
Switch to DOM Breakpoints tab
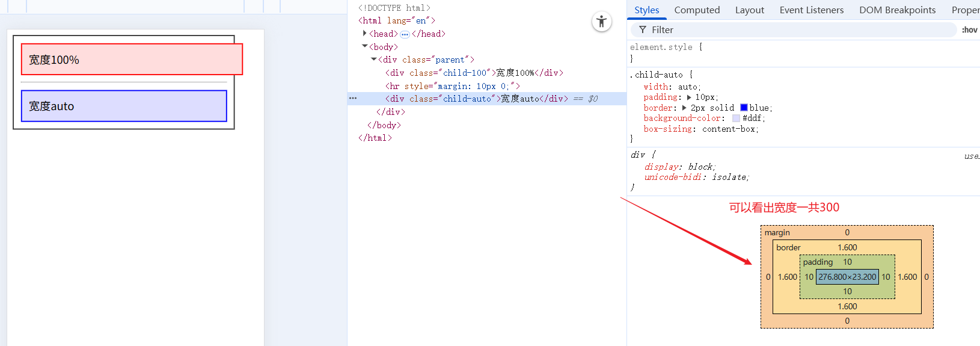tap(897, 10)
